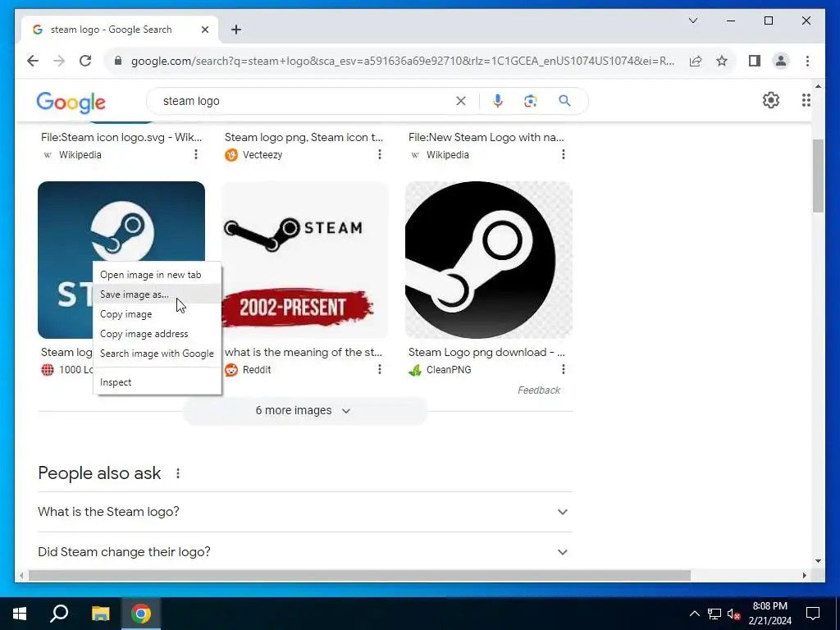Choose Search image with Google
840x630 pixels.
157,354
